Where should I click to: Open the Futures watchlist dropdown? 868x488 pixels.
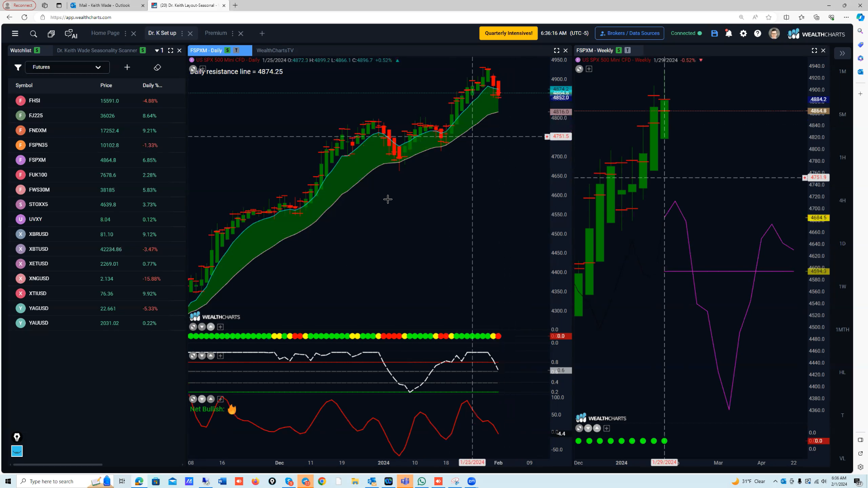pos(67,67)
